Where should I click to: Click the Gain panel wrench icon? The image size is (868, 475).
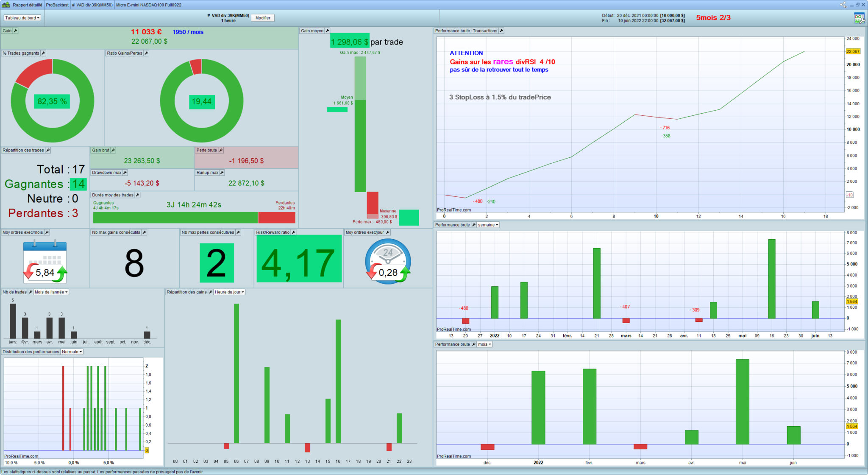point(16,31)
